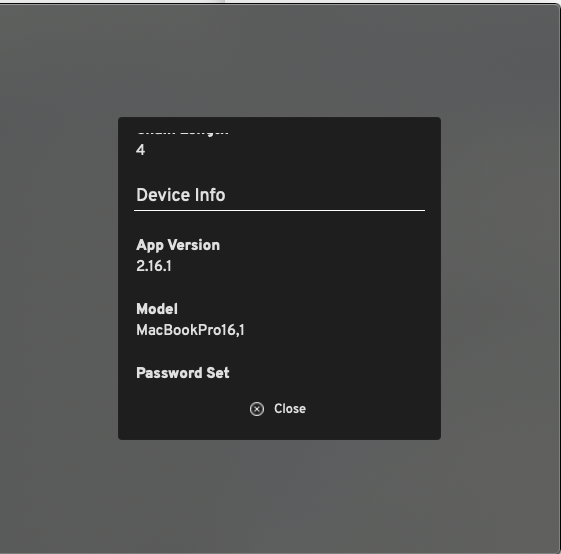Click the light window edge strip at the top
The width and height of the screenshot is (561, 554).
coord(280,2)
